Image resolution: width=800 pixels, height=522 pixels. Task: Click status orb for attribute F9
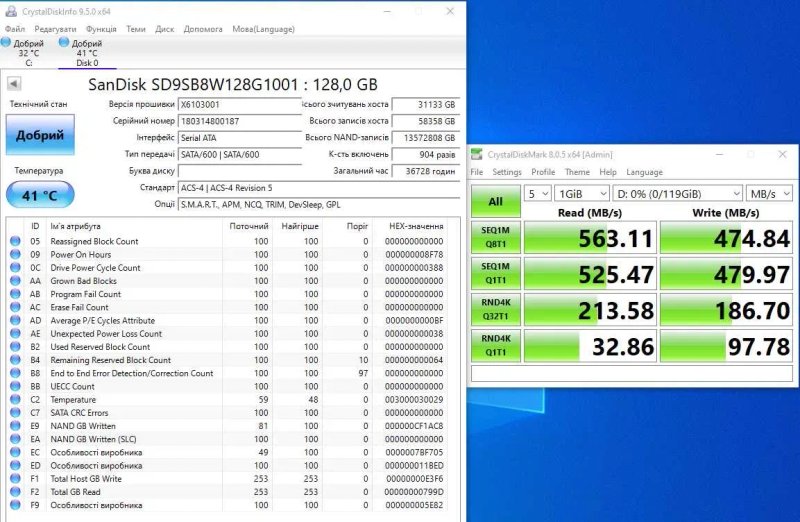[15, 505]
